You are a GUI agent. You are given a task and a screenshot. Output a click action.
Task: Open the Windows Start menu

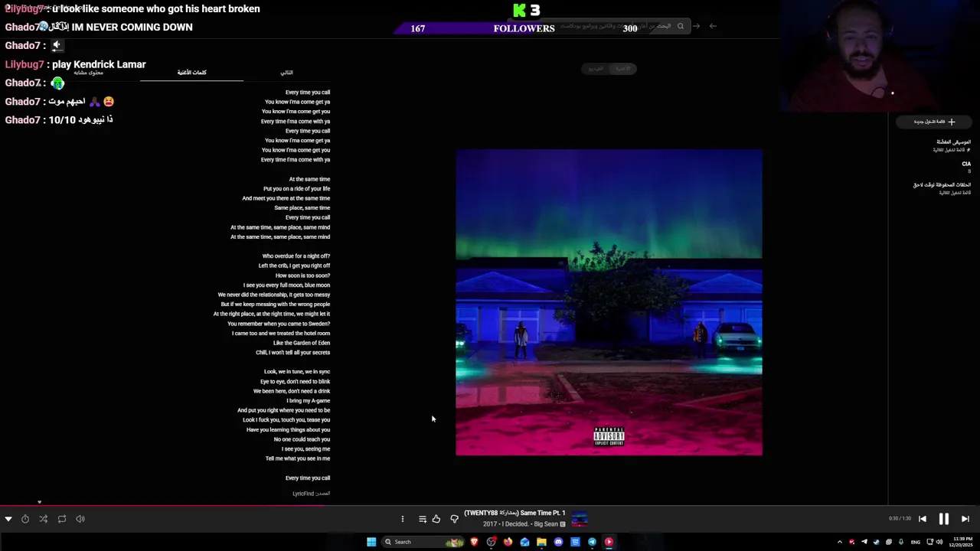(371, 542)
